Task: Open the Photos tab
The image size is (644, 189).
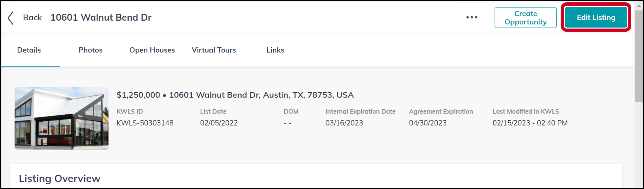Action: (90, 50)
